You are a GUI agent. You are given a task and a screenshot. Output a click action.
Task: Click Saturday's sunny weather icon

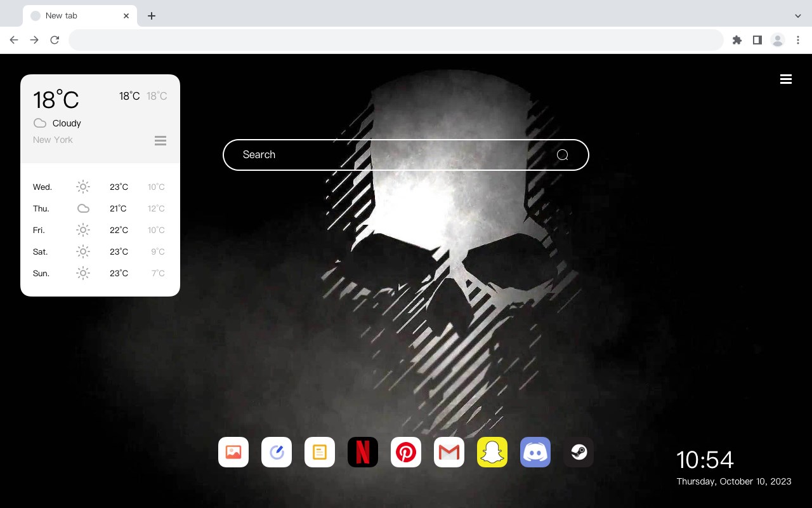tap(83, 251)
